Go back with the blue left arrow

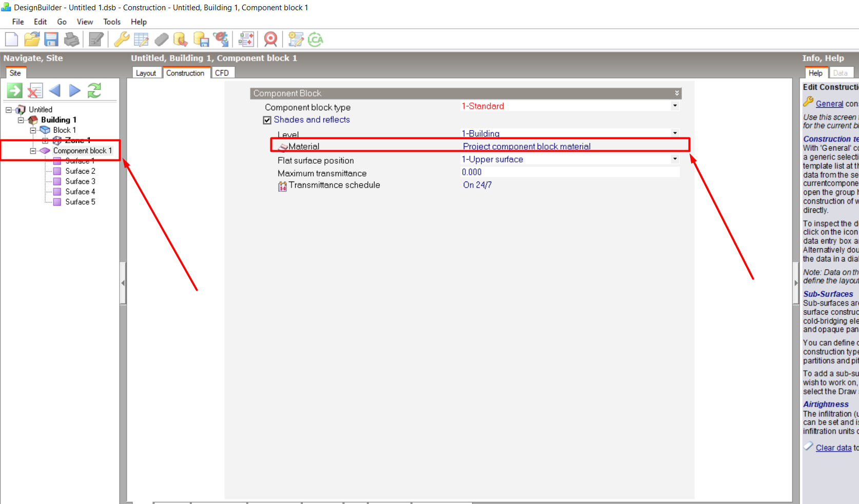click(x=54, y=91)
